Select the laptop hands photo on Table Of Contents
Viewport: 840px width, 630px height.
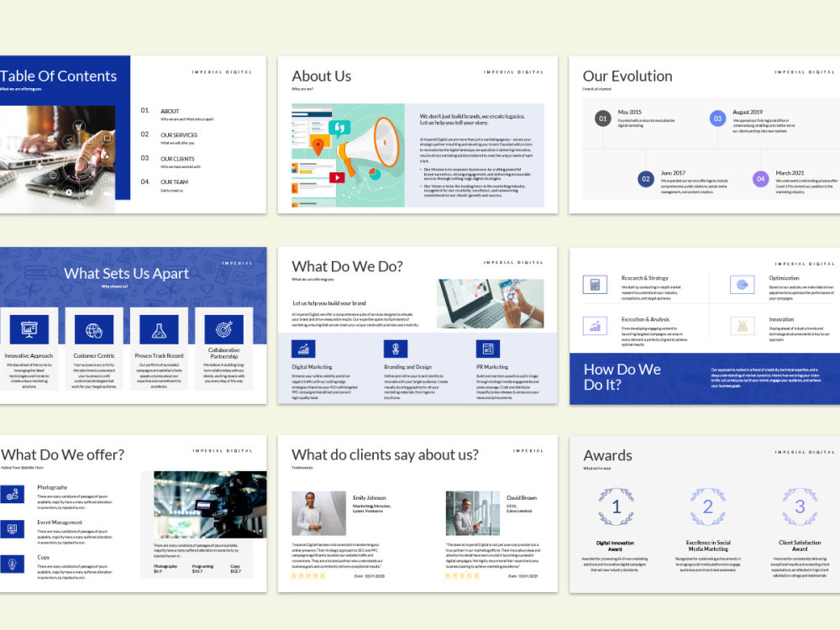[57, 159]
